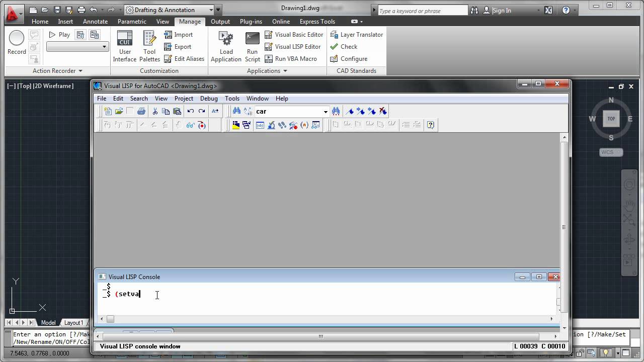Open Visual Basic Editor
This screenshot has width=644, height=362.
294,35
